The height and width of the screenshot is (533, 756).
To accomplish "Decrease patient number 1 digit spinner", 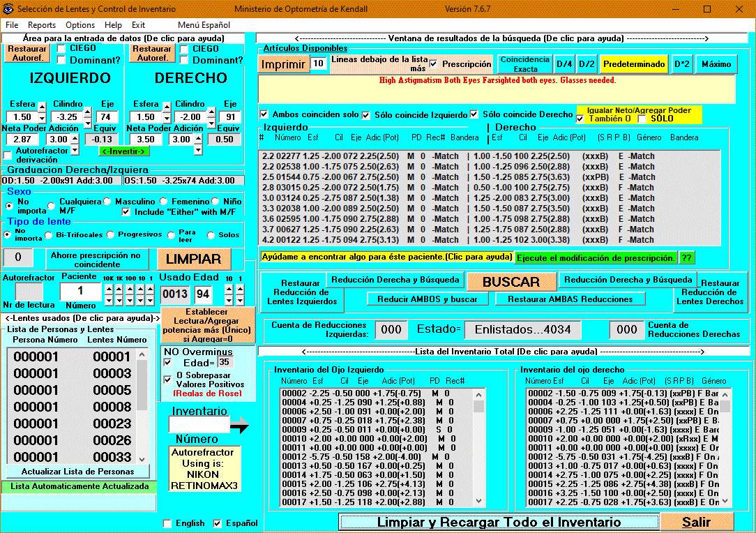I will tap(151, 300).
